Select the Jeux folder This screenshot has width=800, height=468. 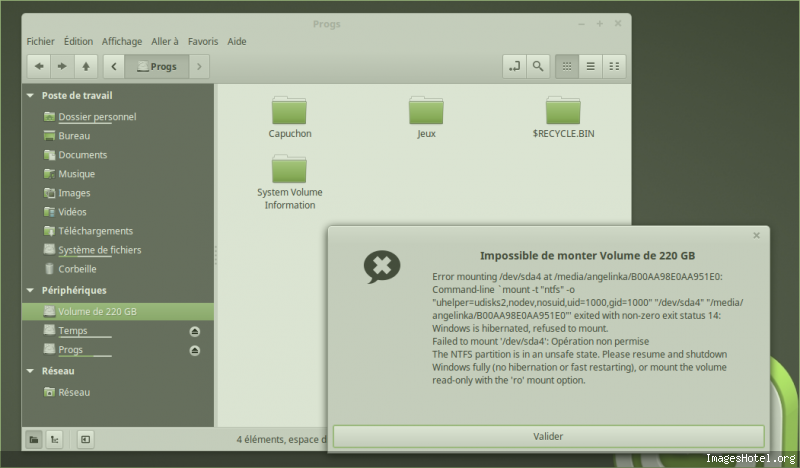[426, 117]
